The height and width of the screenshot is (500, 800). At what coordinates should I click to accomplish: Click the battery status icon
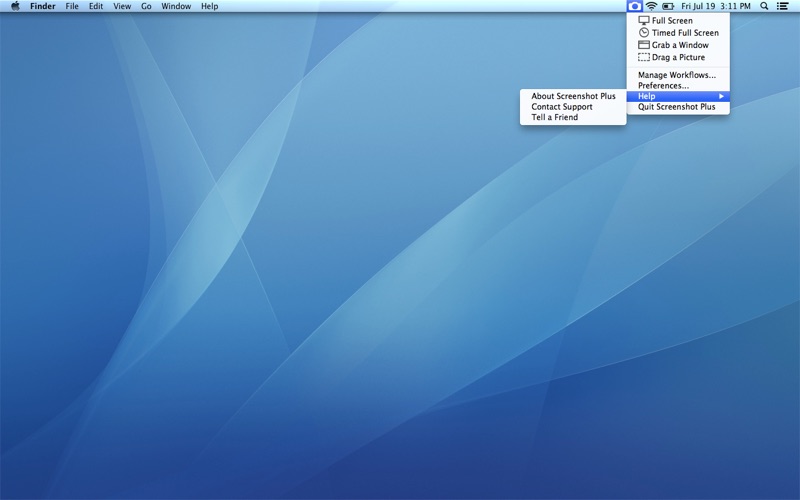(668, 6)
